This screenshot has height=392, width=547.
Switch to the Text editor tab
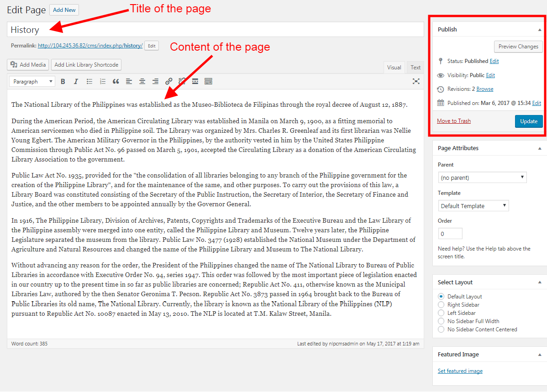click(x=416, y=68)
